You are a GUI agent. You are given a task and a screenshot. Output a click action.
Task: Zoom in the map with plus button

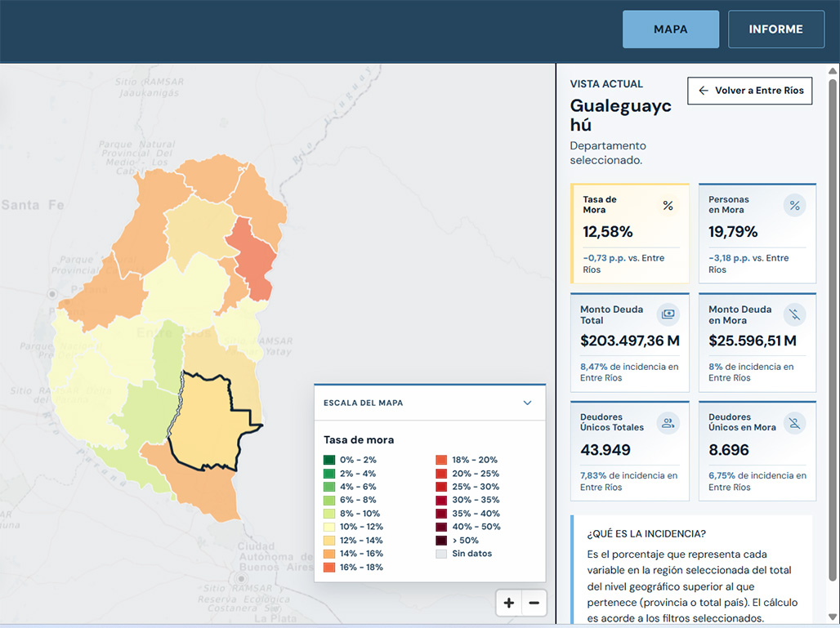(x=509, y=603)
